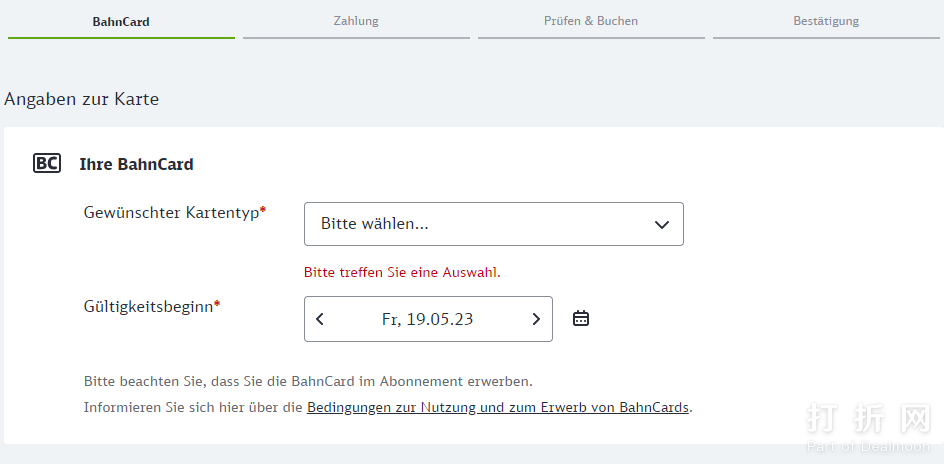
Task: Open the Bestätigung step
Action: coord(826,21)
